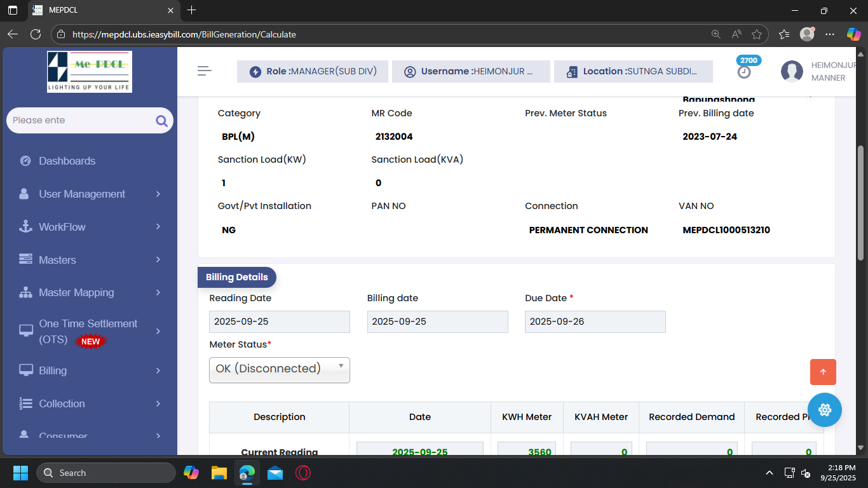
Task: Open the browser profile menu
Action: tap(807, 34)
